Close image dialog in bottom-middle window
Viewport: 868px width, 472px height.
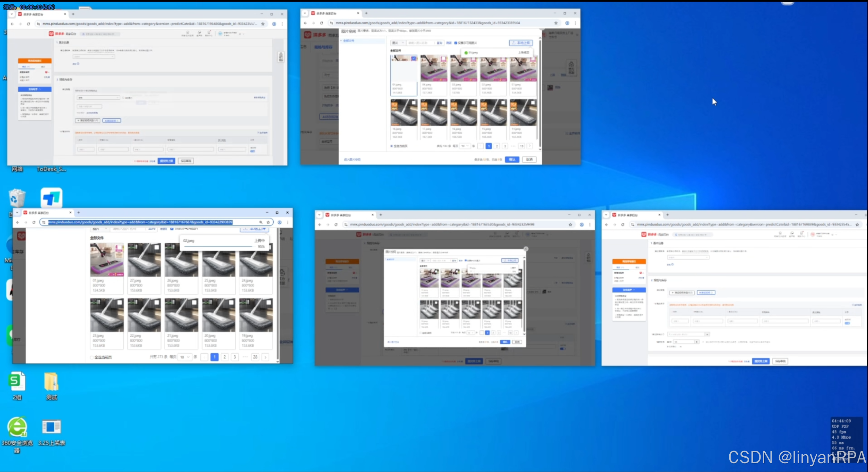tap(526, 249)
